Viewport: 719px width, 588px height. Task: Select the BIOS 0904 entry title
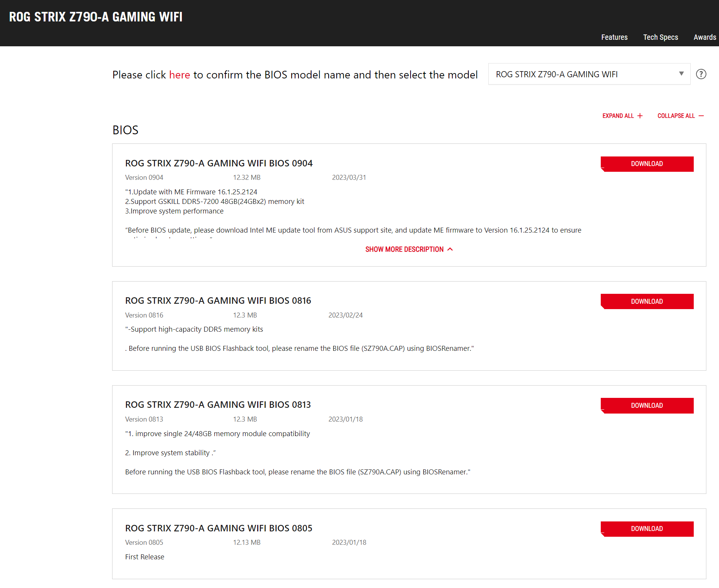pos(219,163)
